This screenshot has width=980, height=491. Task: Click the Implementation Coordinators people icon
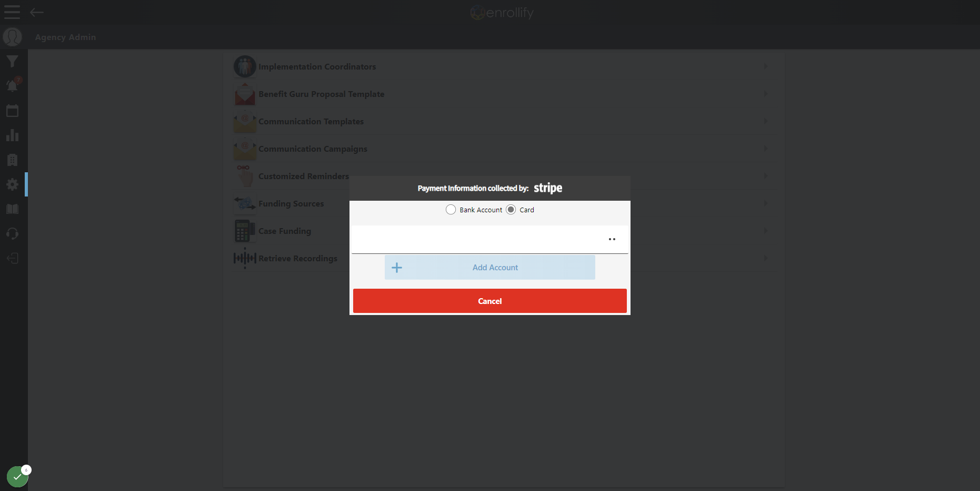245,67
